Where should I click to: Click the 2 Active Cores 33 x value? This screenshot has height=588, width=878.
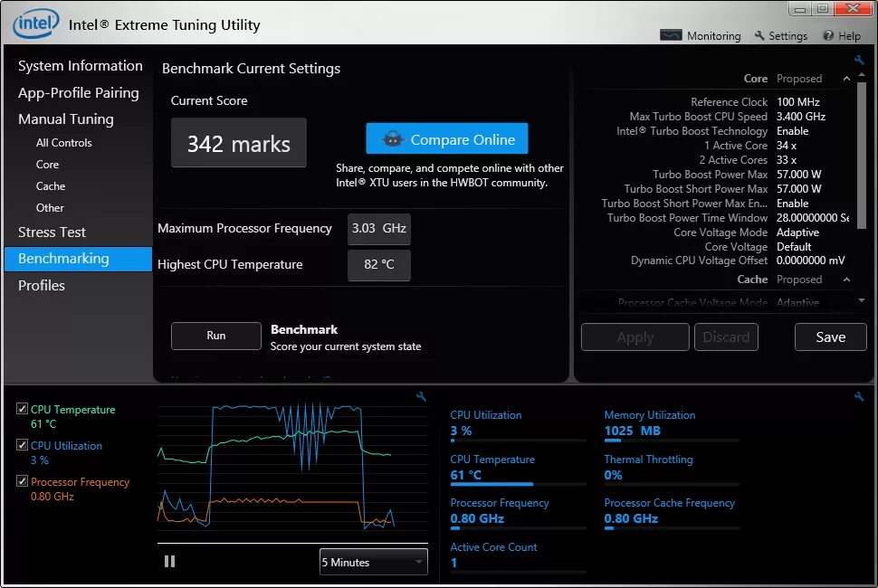click(787, 160)
